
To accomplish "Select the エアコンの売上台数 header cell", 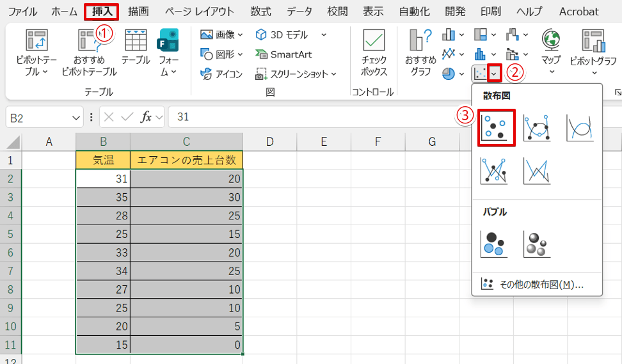I will 186,160.
